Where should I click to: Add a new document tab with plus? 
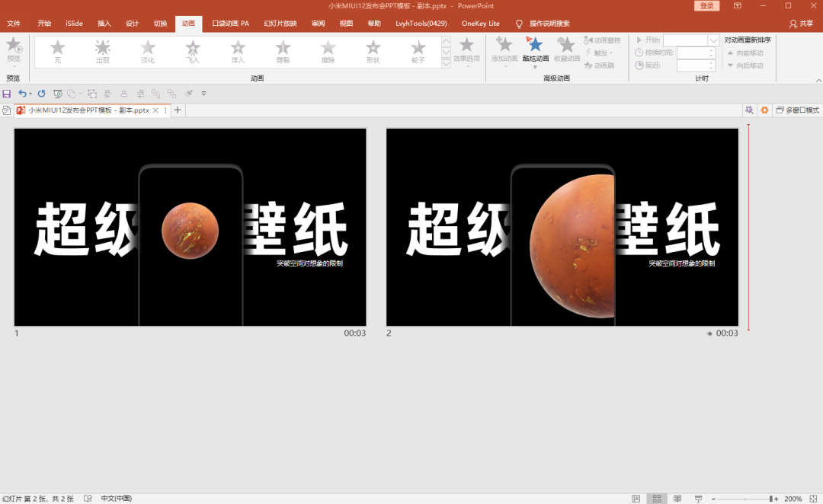[178, 110]
